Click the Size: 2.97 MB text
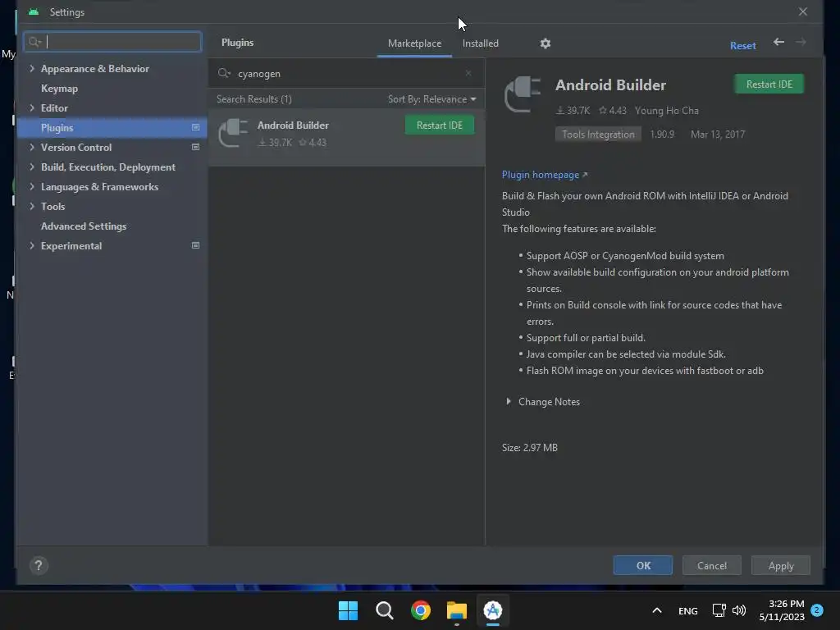840x630 pixels. coord(529,447)
